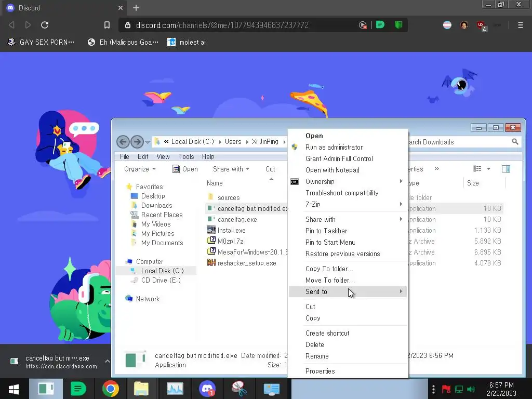Open a new browser tab with plus button
The image size is (532, 399).
(136, 8)
